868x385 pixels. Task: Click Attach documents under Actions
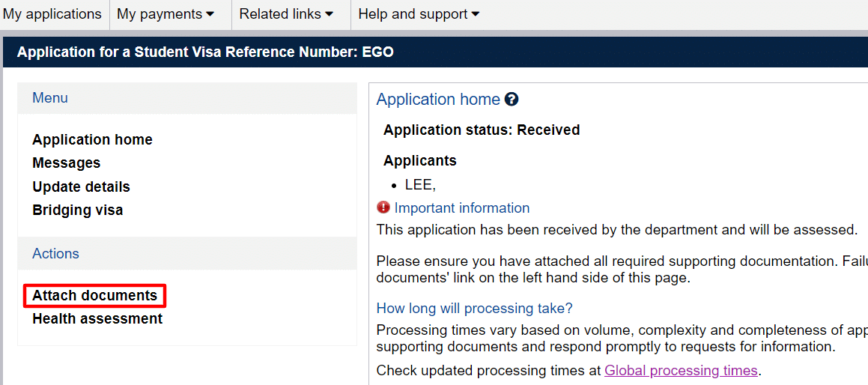pyautogui.click(x=94, y=296)
